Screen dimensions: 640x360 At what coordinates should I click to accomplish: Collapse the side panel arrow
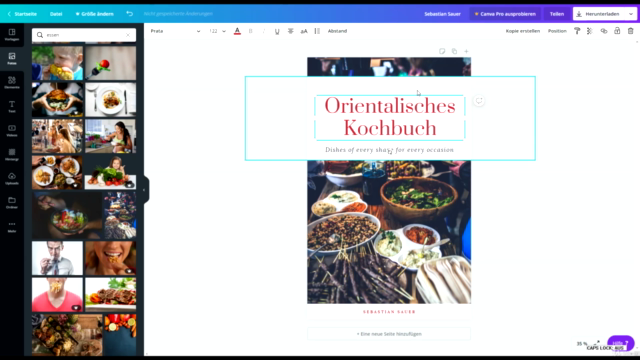coord(144,190)
